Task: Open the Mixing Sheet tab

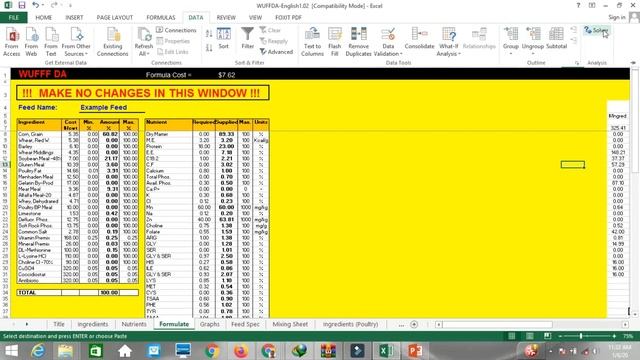Action: click(290, 324)
